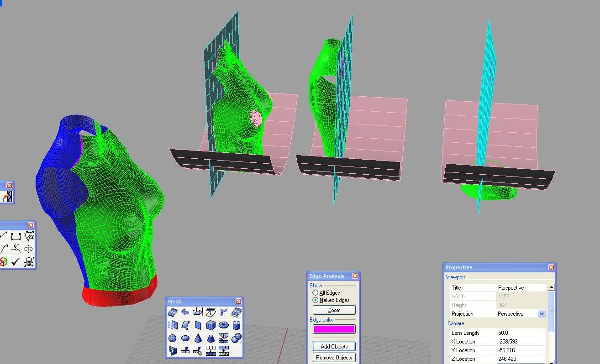Select the Naked Edges radio button
The image size is (600, 364).
coord(315,300)
